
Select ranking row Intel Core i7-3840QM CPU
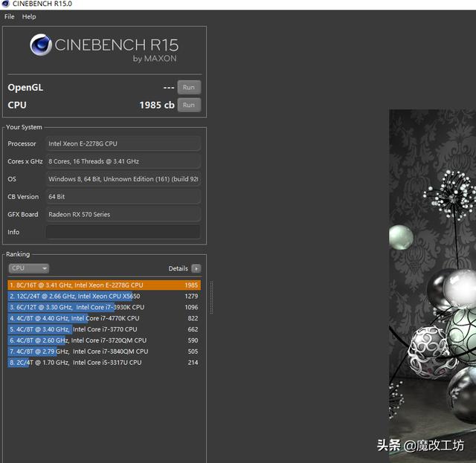click(x=104, y=352)
